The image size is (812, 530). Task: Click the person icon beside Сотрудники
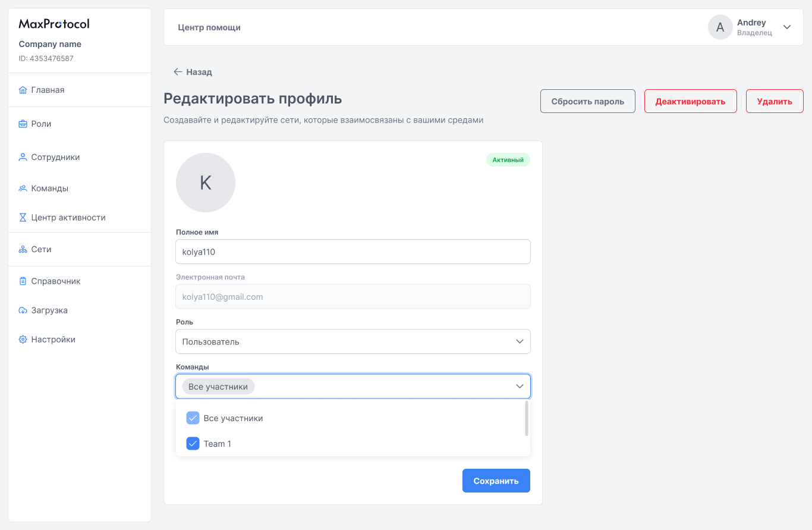(23, 157)
